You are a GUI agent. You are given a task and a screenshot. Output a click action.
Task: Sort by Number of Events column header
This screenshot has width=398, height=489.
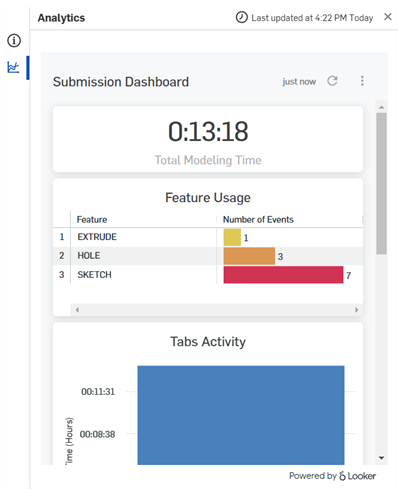[x=258, y=220]
